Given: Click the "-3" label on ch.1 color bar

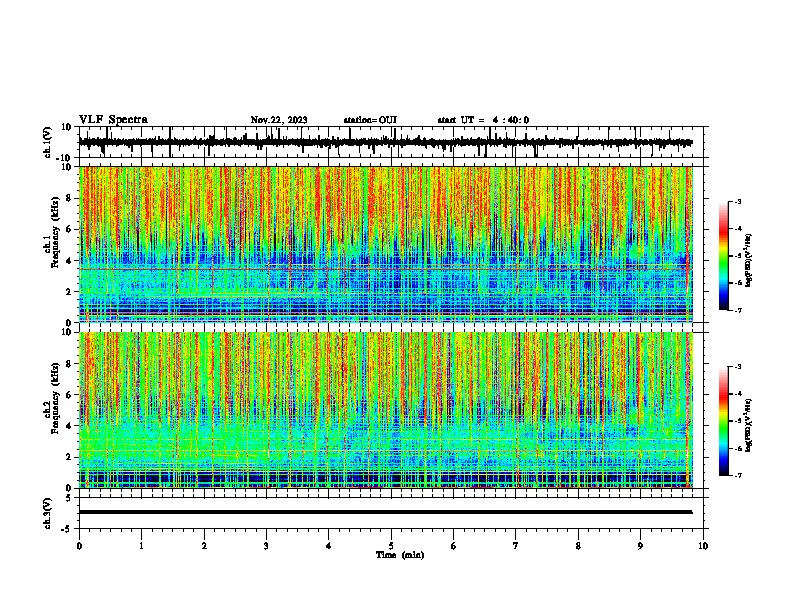Looking at the screenshot, I should [x=738, y=201].
